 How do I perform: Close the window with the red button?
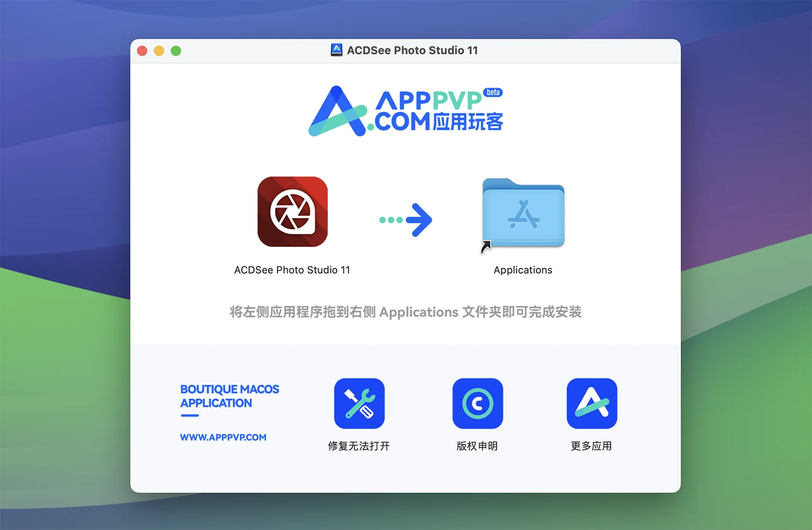coord(142,51)
